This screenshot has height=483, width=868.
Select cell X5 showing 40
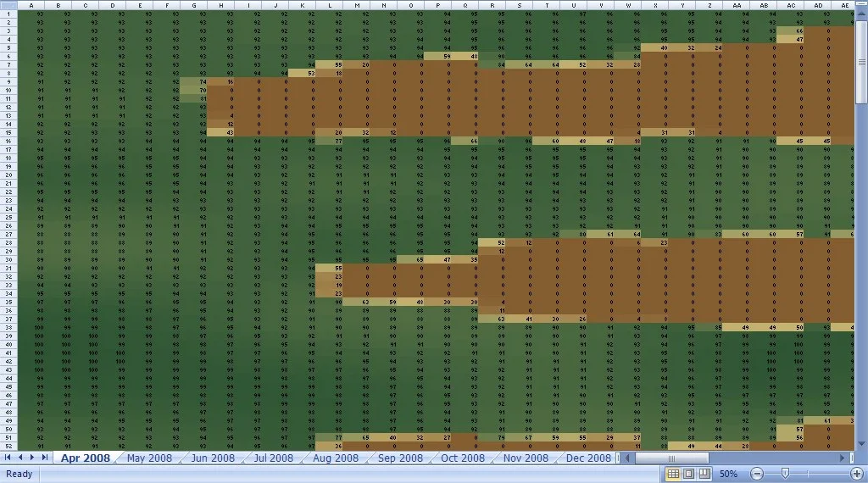coord(655,48)
